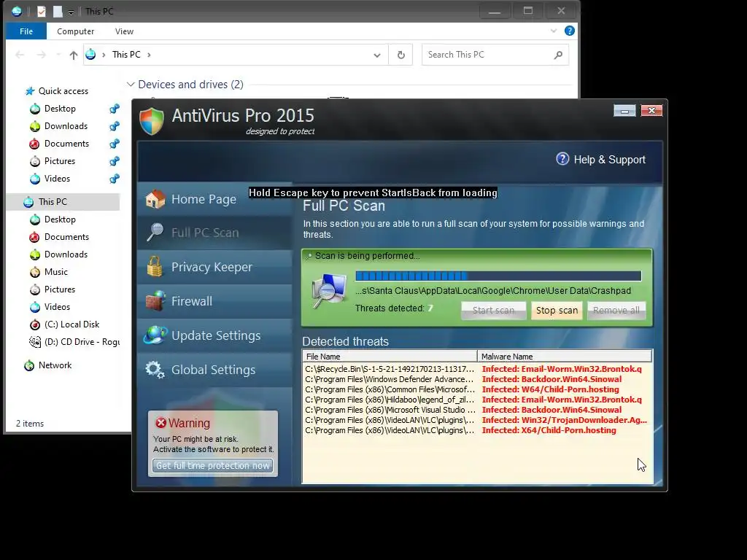Screen dimensions: 747x560
Task: Open the Firewall brick wall icon
Action: click(x=155, y=301)
